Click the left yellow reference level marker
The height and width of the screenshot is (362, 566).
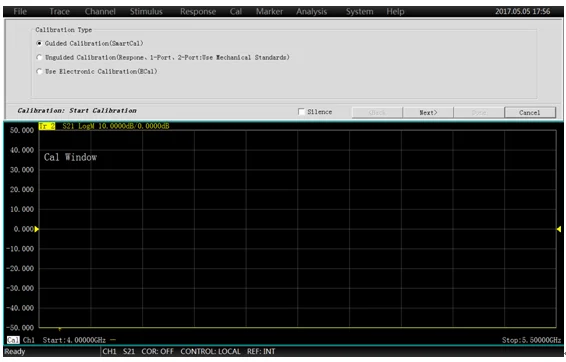[36, 229]
